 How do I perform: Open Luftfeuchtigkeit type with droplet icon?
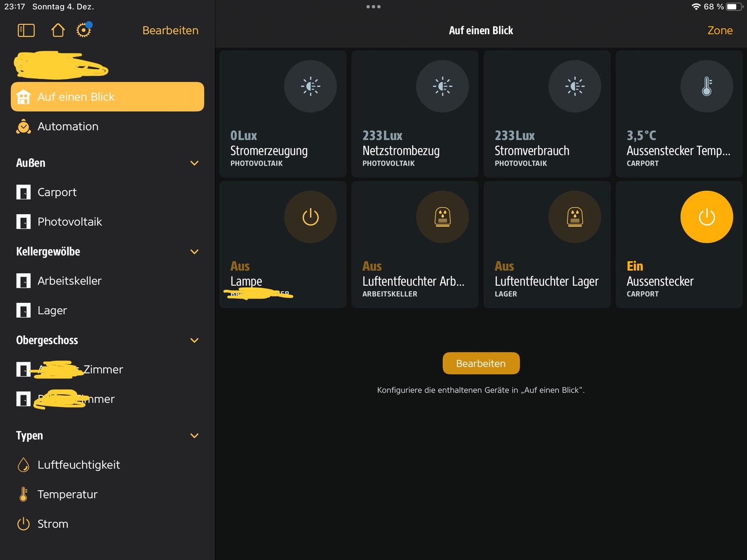(78, 465)
